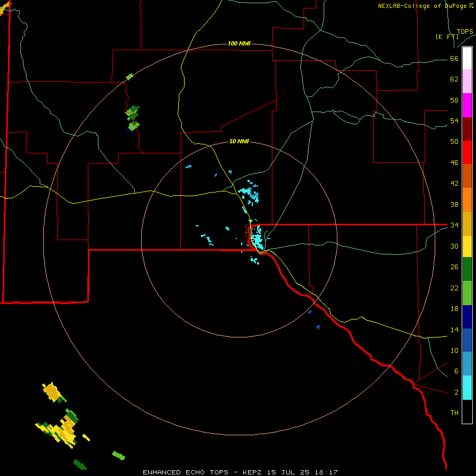Viewport: 476px width, 476px height.
Task: Click the "18" scale number
Action: click(454, 309)
